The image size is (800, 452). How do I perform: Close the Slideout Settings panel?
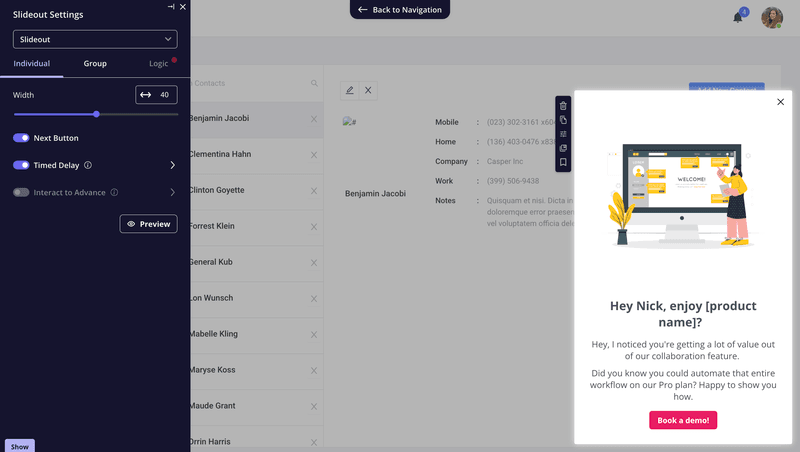(183, 7)
